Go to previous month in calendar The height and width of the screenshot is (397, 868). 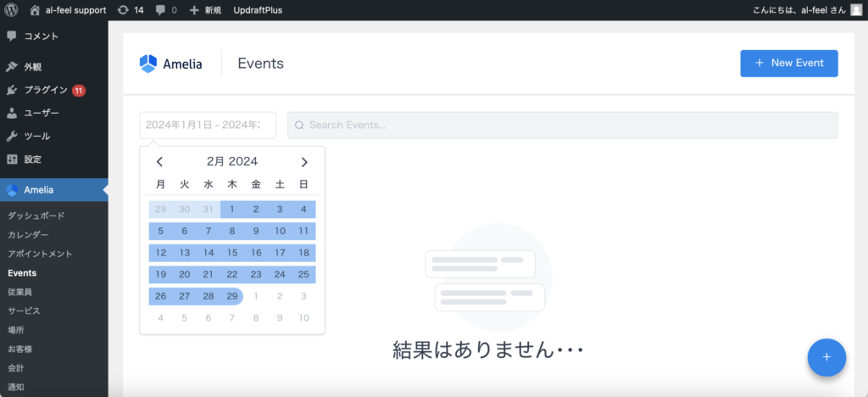(159, 162)
